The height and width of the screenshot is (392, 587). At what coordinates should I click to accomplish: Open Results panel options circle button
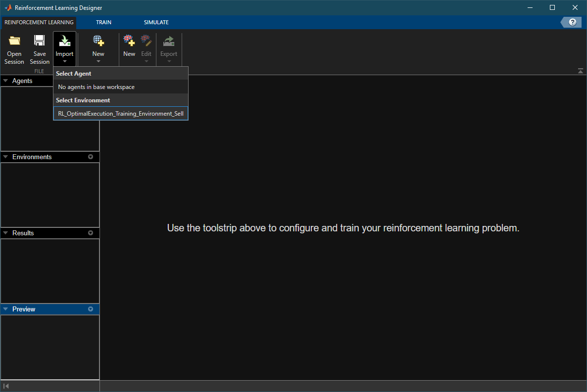coord(91,233)
